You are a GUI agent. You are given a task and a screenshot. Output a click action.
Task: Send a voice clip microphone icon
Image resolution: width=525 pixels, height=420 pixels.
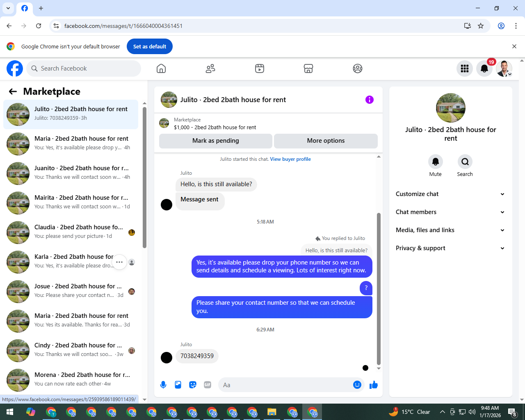click(x=163, y=385)
